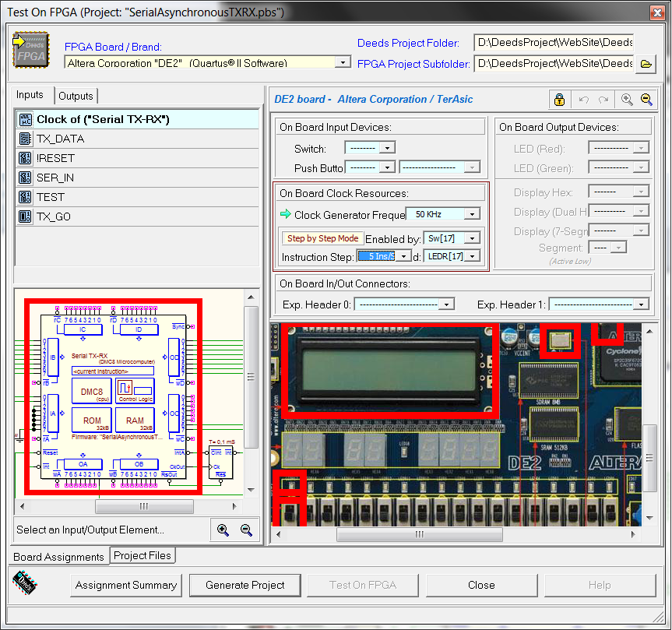Open the Enabled by Sw[17] dropdown
This screenshot has height=630, width=672.
(x=473, y=238)
